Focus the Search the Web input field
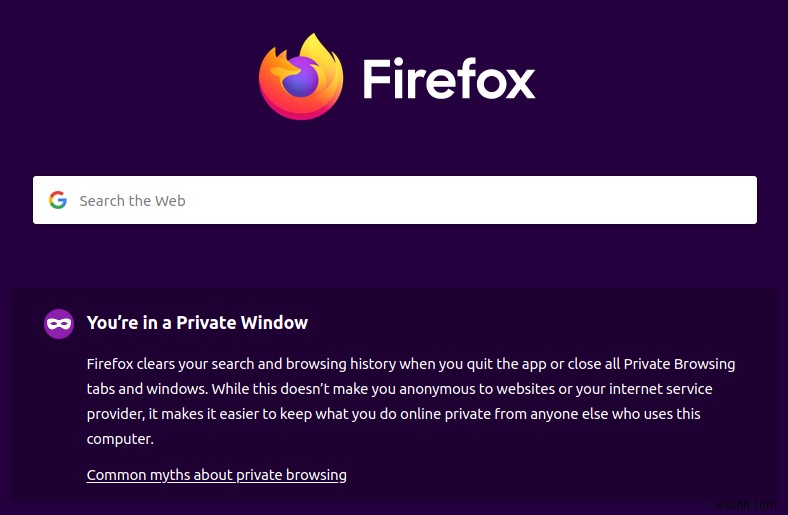Screen dimensions: 788x515 point(400,200)
